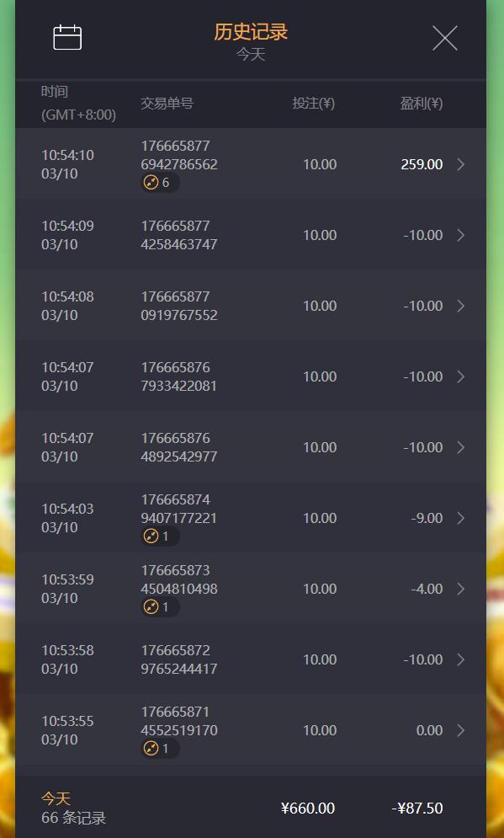Image resolution: width=504 pixels, height=838 pixels.
Task: Select transaction 1766658764892542977 row
Action: pos(251,447)
